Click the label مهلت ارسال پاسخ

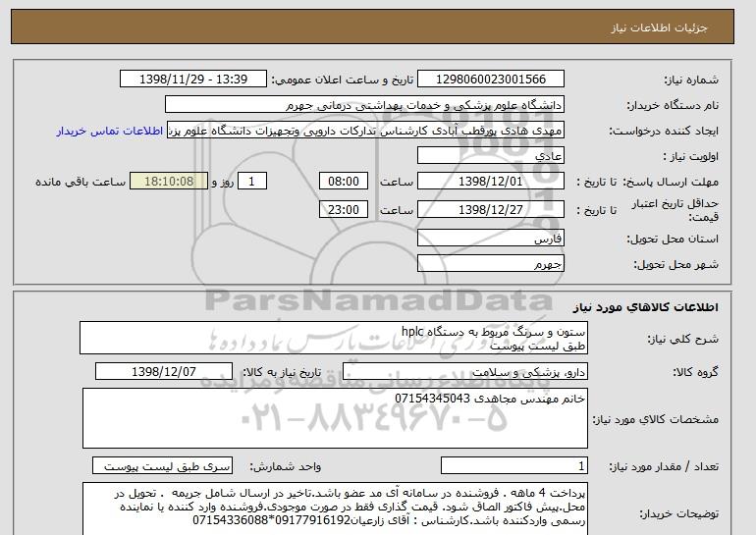click(671, 182)
